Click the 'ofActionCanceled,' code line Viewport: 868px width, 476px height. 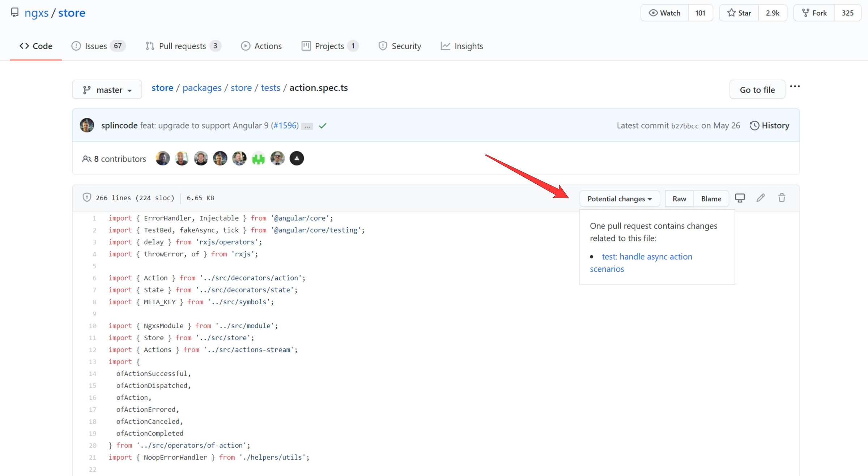pos(149,421)
